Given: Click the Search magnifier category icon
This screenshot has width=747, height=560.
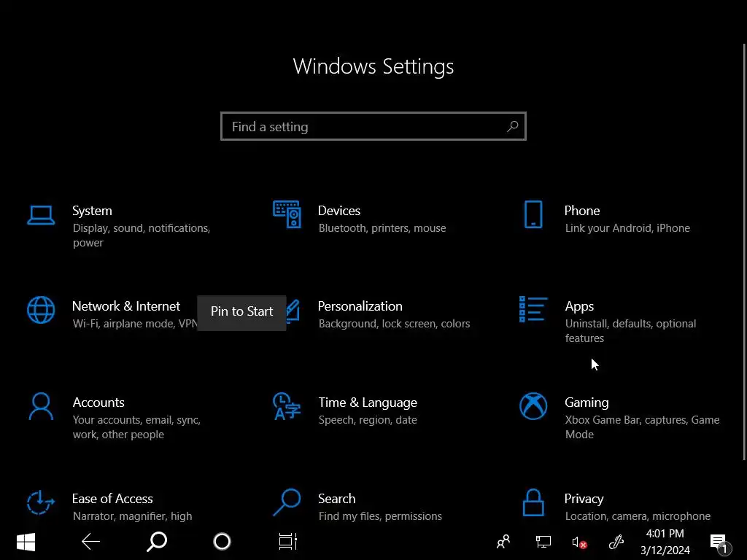Looking at the screenshot, I should (x=287, y=502).
